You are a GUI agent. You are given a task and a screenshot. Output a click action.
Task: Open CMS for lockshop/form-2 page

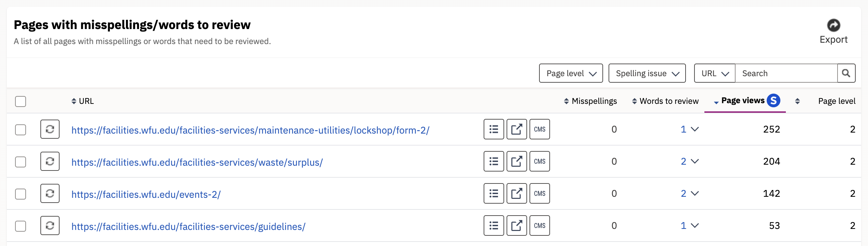tap(539, 129)
